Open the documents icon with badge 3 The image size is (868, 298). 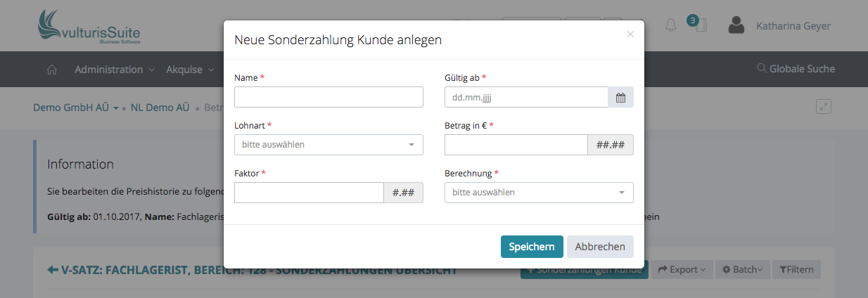click(699, 25)
